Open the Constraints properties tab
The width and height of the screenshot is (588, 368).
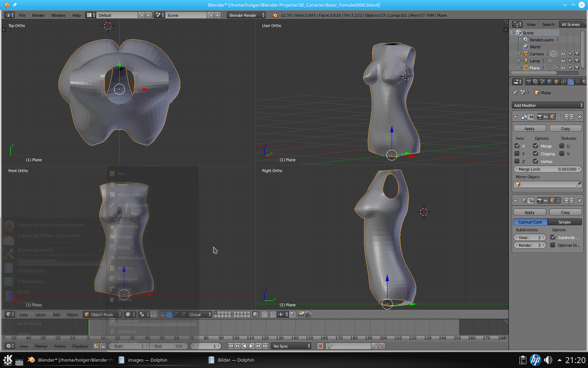[563, 82]
